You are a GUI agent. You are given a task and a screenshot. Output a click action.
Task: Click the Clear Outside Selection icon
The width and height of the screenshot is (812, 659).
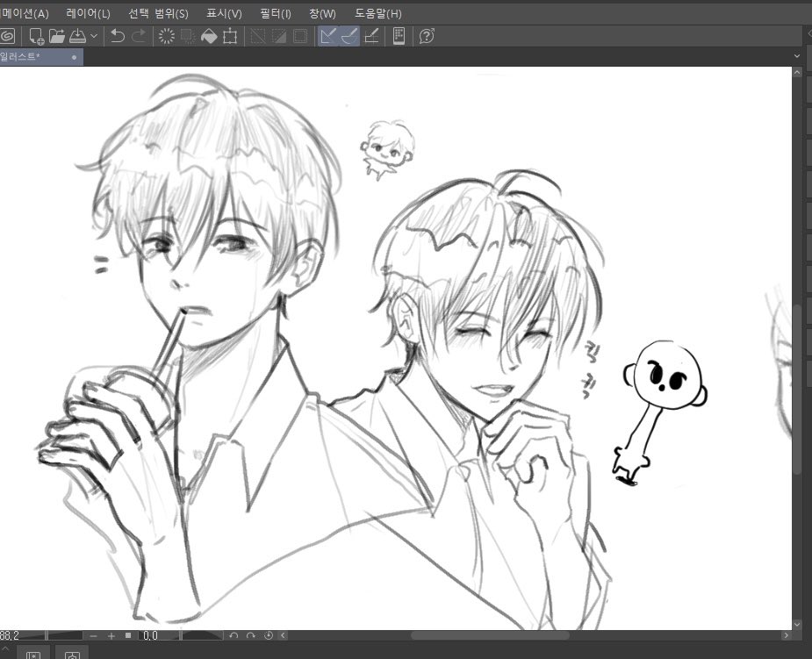188,36
